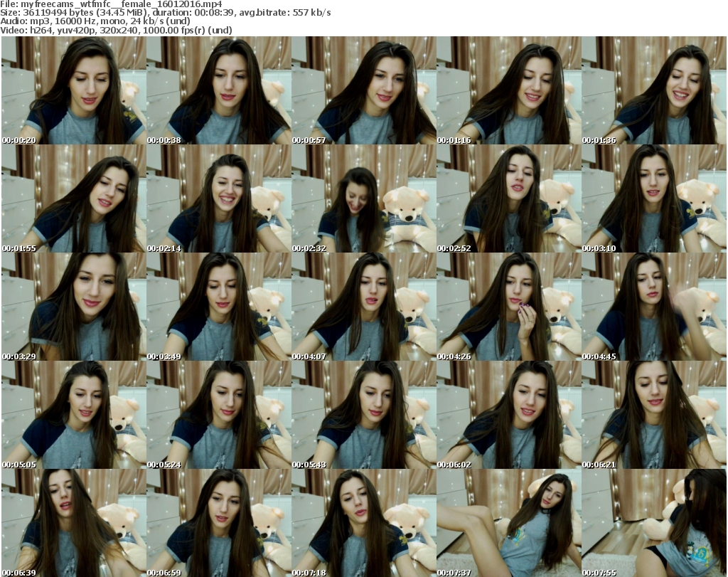Choose the frame timestamped 00:05:05
The width and height of the screenshot is (728, 577).
[x=73, y=415]
